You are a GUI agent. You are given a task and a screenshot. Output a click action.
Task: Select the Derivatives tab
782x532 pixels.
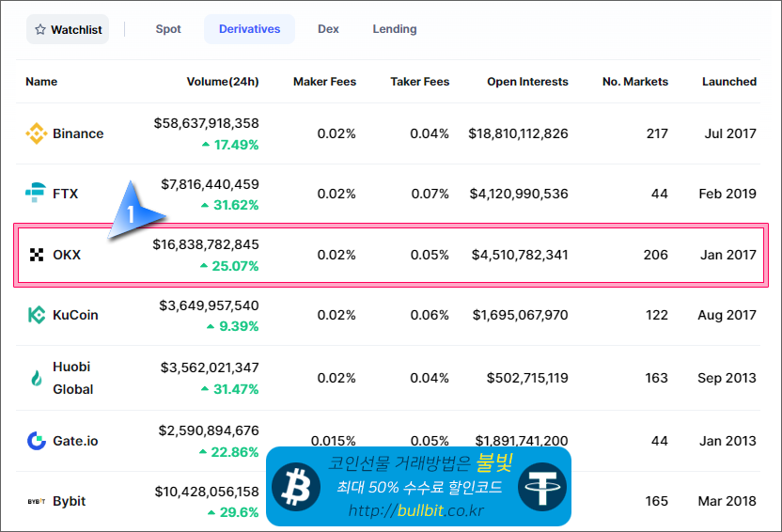point(249,29)
